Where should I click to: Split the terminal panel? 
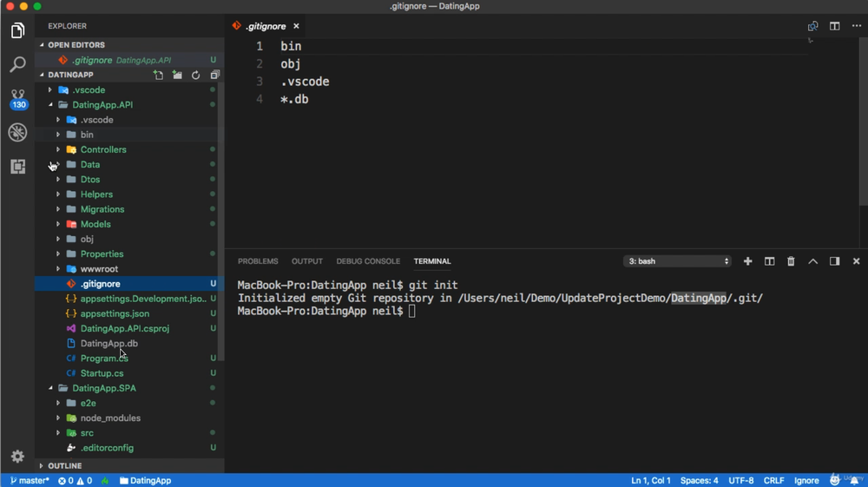point(769,261)
